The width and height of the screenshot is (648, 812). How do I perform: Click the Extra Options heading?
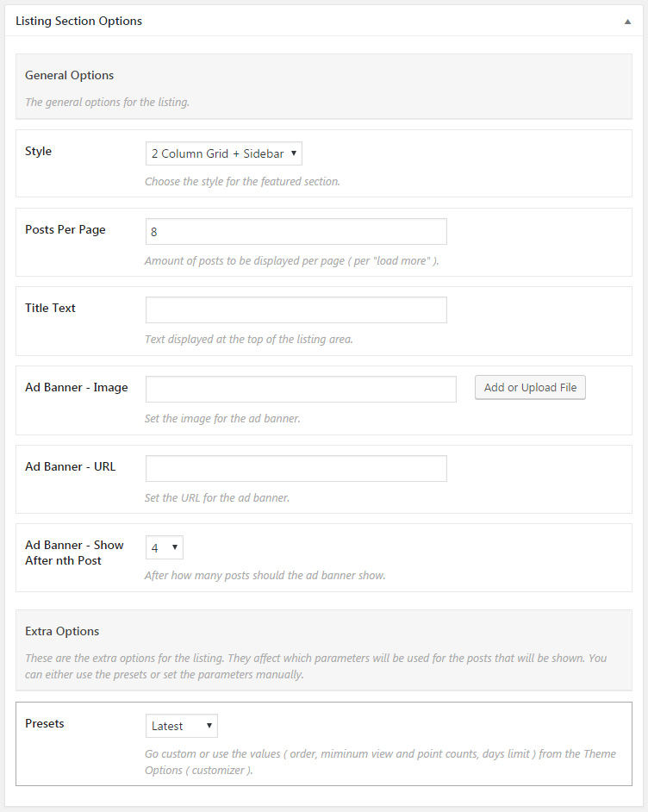point(62,631)
